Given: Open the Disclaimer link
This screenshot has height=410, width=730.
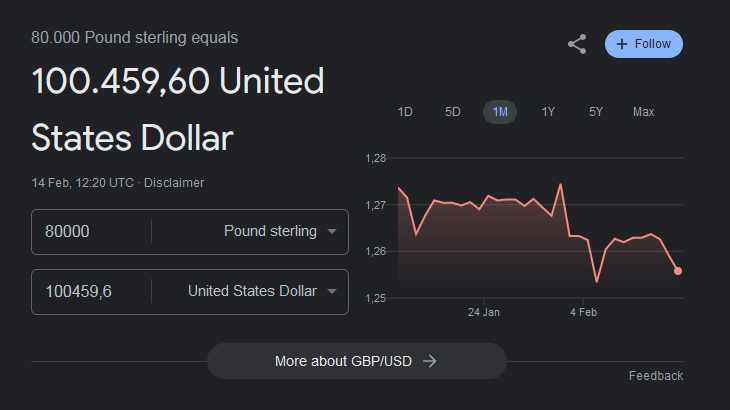Looking at the screenshot, I should click(x=173, y=183).
